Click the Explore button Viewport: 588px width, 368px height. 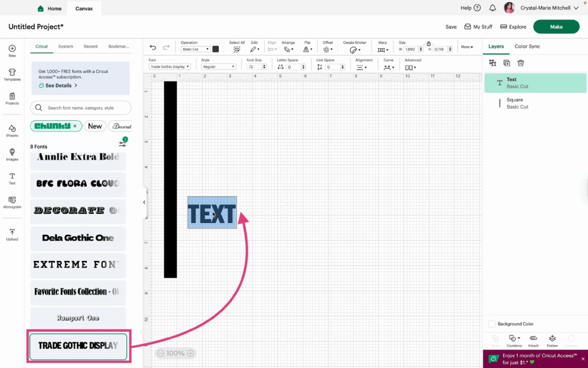point(513,27)
